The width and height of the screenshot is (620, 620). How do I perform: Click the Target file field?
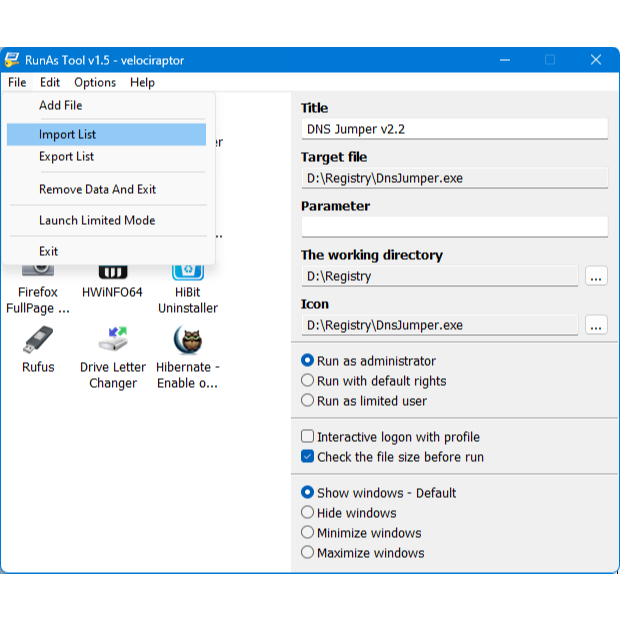pyautogui.click(x=454, y=178)
